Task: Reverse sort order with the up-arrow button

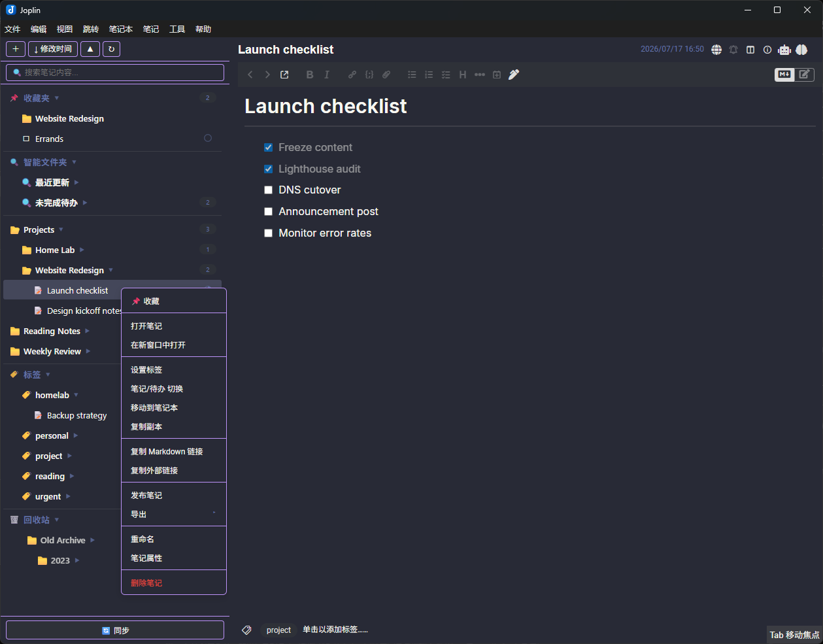Action: click(90, 49)
